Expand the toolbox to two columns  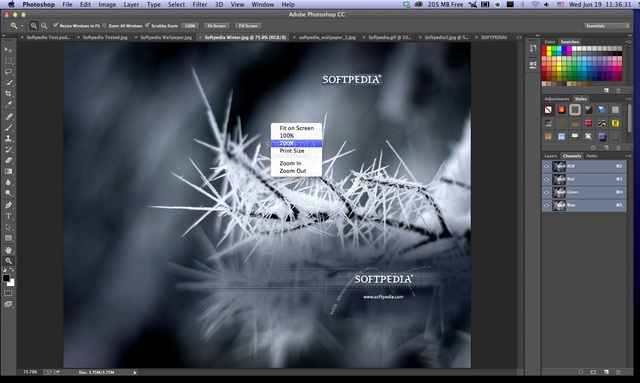pyautogui.click(x=4, y=36)
